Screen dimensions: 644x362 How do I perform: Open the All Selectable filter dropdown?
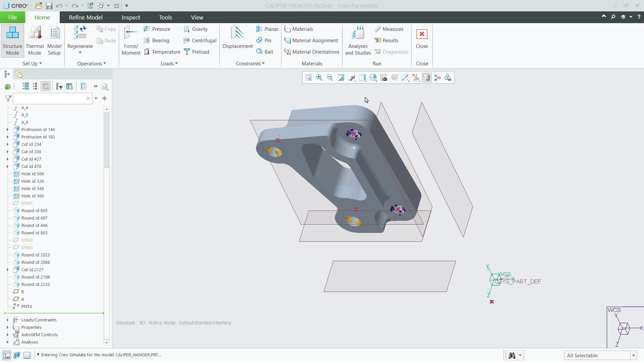(634, 355)
